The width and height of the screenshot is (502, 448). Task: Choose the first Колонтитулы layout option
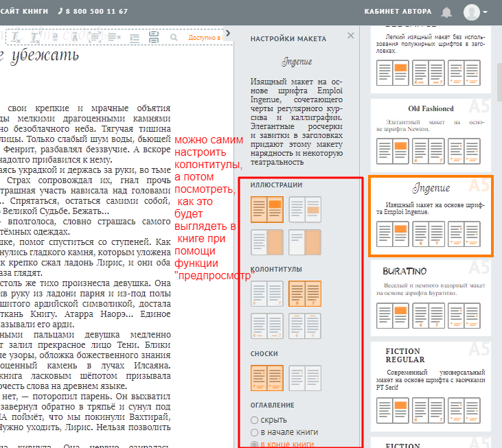[268, 292]
